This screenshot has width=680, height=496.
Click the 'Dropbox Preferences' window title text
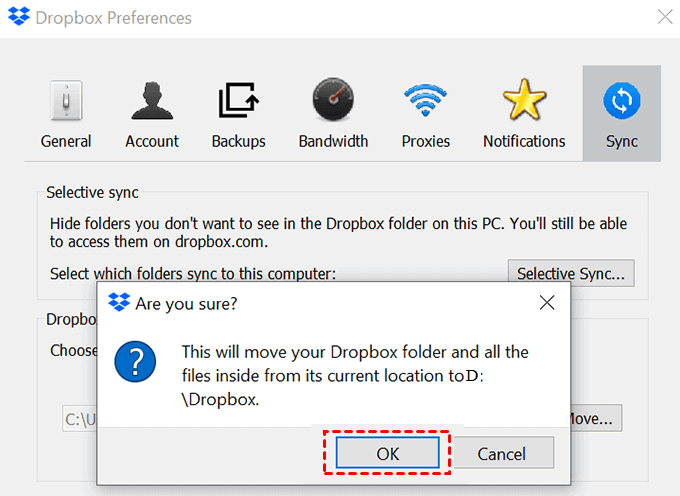pyautogui.click(x=113, y=18)
